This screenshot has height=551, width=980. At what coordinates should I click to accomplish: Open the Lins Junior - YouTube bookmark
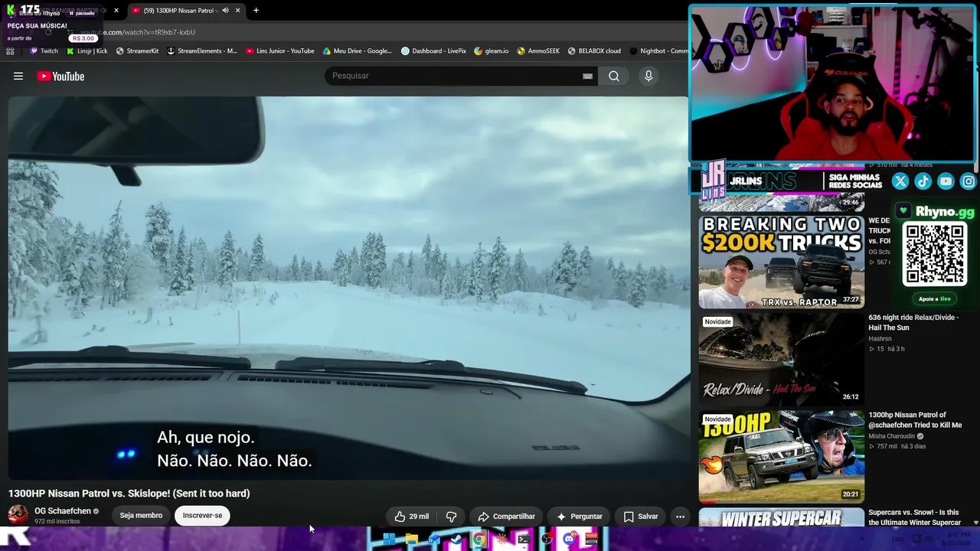(x=280, y=51)
